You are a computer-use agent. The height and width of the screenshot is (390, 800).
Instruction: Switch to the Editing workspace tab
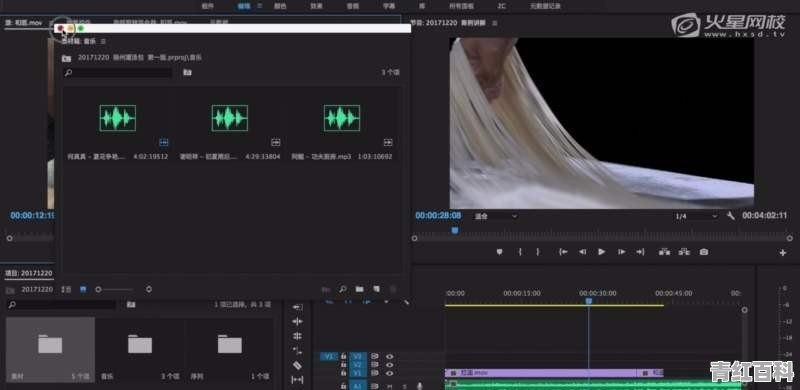244,6
